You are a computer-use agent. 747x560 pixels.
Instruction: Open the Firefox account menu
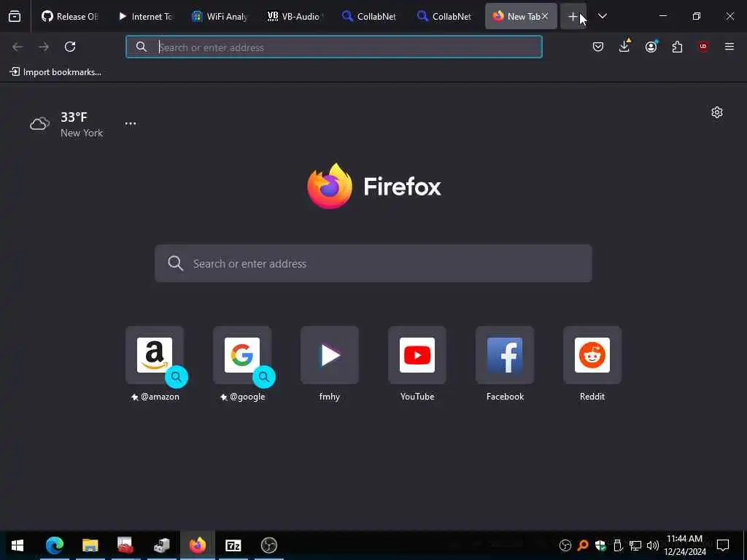(x=651, y=47)
